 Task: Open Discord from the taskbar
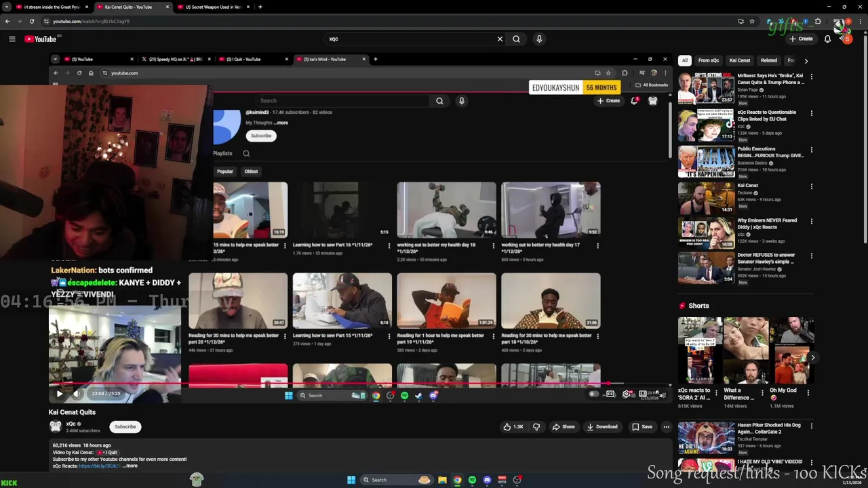point(487,480)
